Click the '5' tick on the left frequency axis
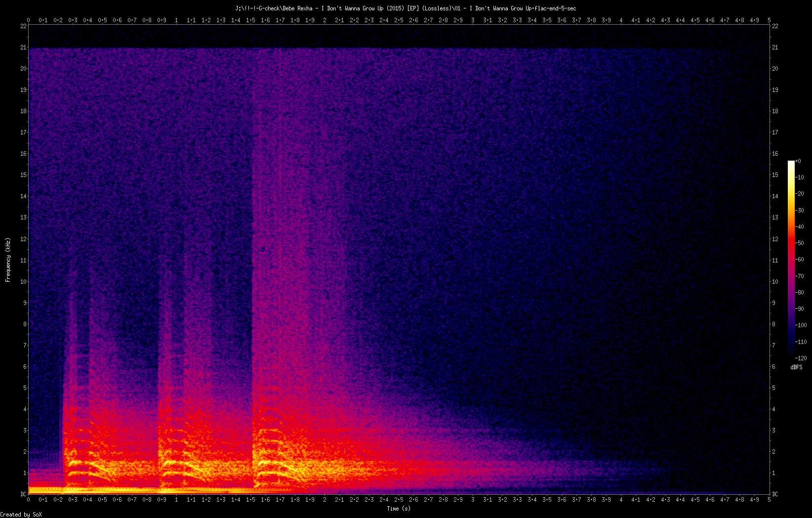The height and width of the screenshot is (518, 812). pyautogui.click(x=25, y=388)
